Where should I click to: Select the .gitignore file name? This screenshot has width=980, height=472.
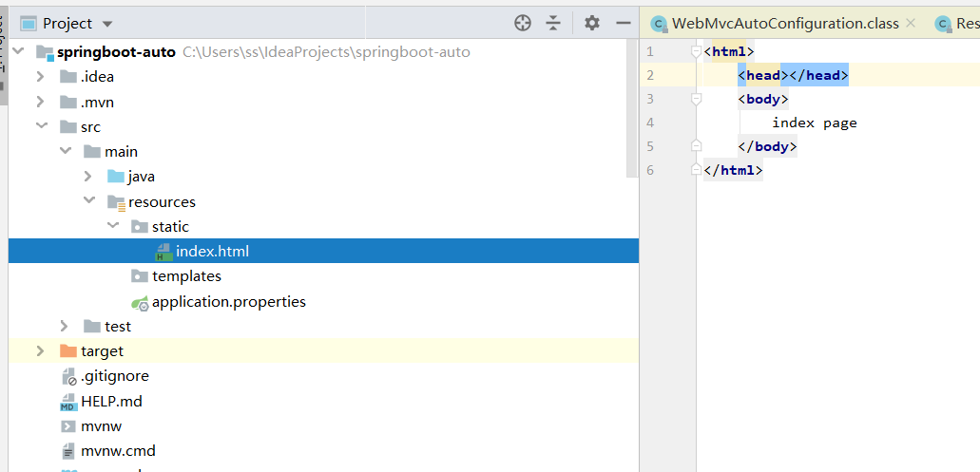[x=115, y=376]
